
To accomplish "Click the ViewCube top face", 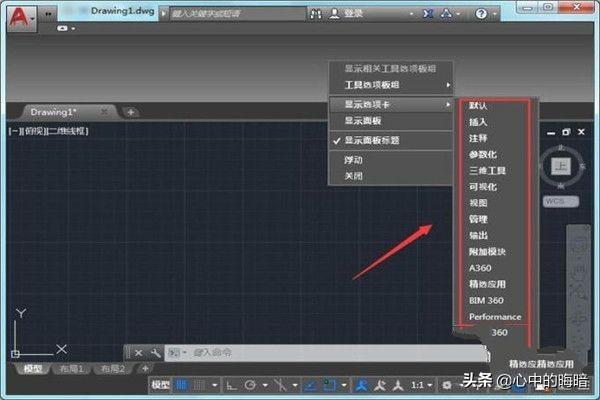I will pos(561,165).
